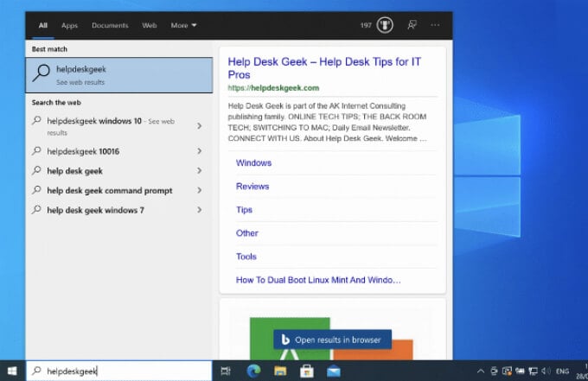The width and height of the screenshot is (588, 381).
Task: Click the Open results in browser button
Action: click(x=333, y=340)
